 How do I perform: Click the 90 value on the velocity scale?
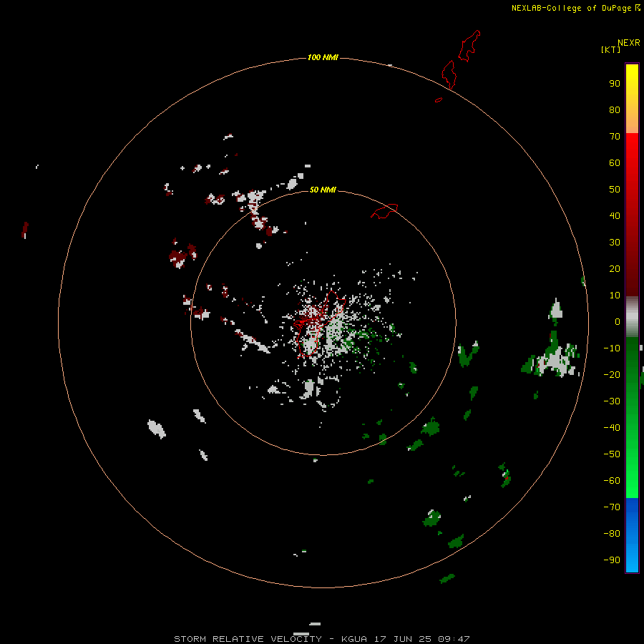(615, 84)
